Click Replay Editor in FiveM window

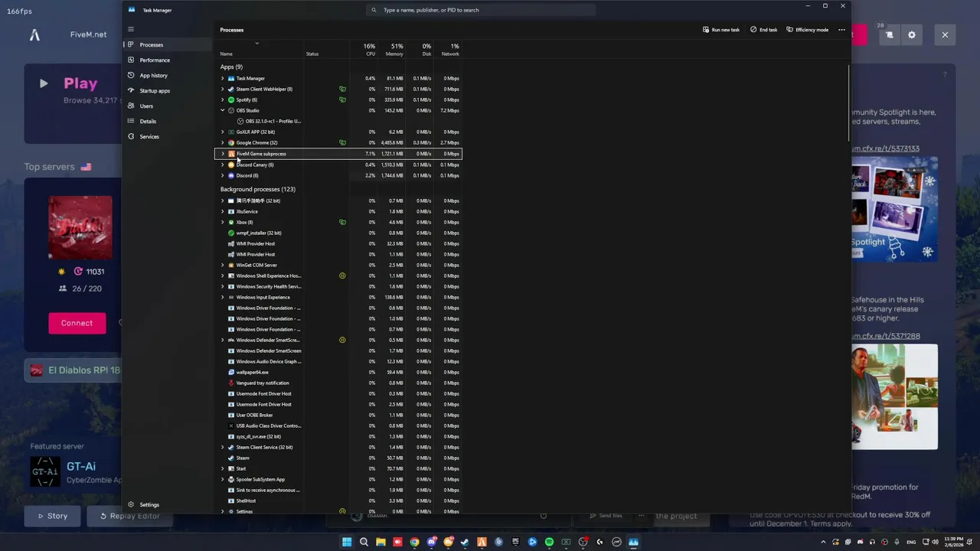[x=130, y=516]
